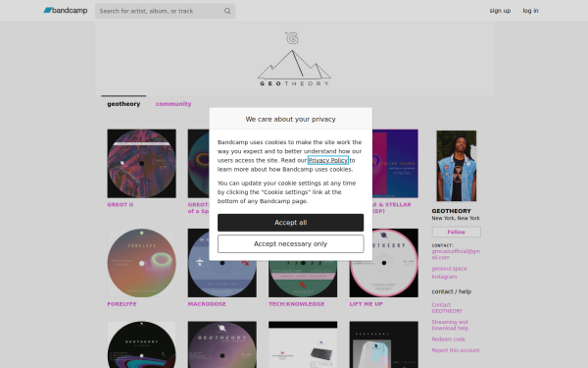
Task: Click the gtmusicofficial email link
Action: tap(456, 254)
